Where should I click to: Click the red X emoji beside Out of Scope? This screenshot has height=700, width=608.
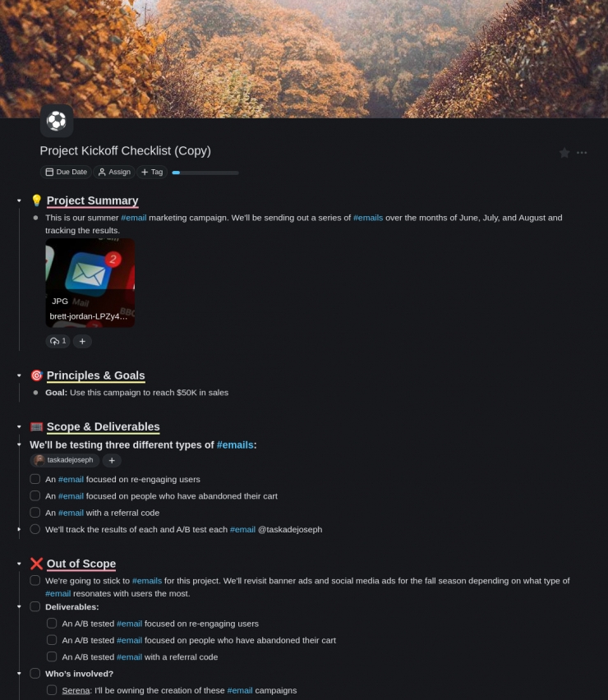pyautogui.click(x=37, y=564)
